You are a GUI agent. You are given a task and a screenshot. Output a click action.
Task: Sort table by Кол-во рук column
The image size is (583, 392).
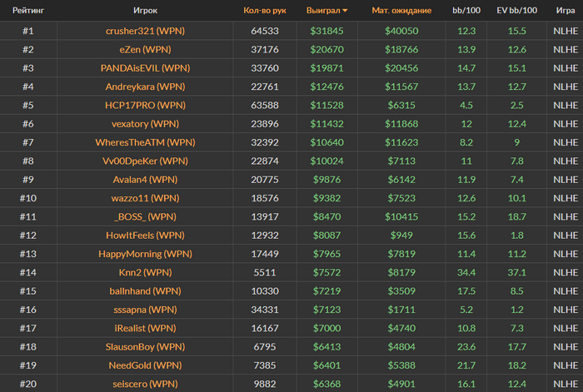point(265,11)
